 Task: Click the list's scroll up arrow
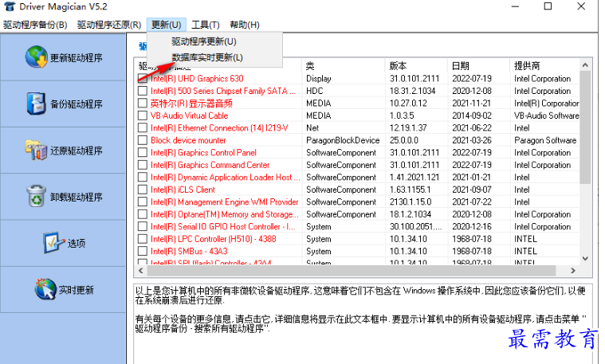coord(585,65)
